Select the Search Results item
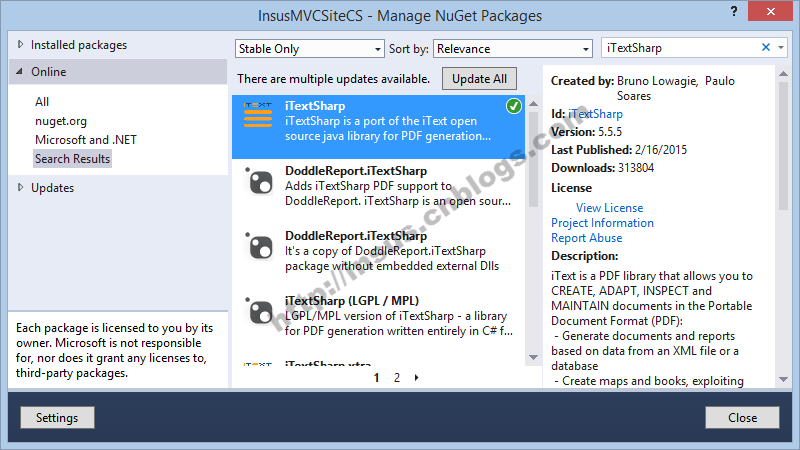The width and height of the screenshot is (800, 450). tap(72, 159)
